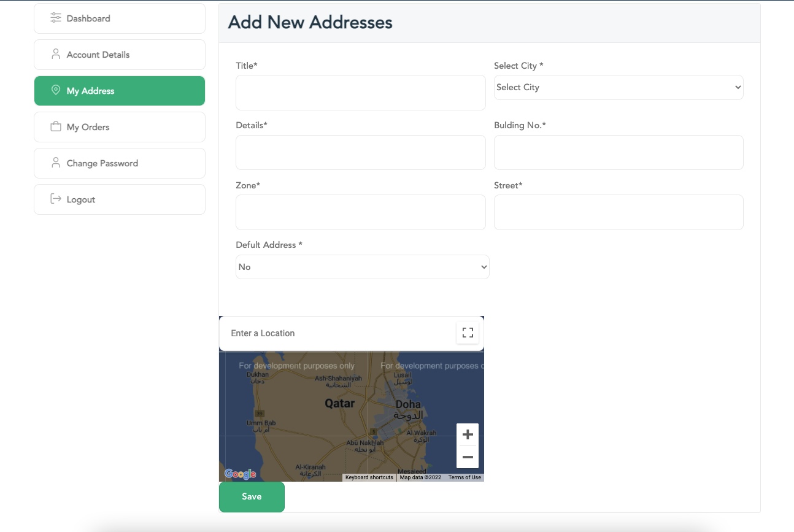Click the Logout arrow icon
Viewport: 794px width, 532px height.
56,199
